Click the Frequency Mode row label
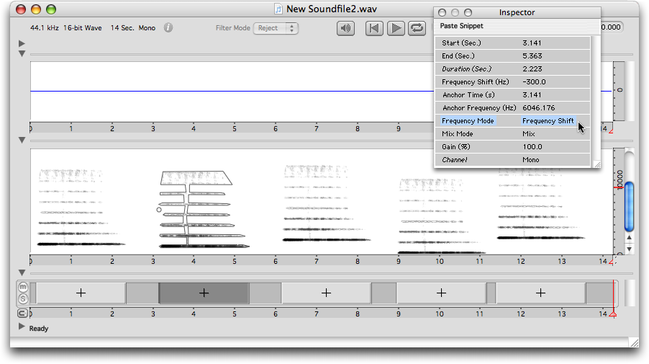This screenshot has width=649, height=364. [468, 121]
